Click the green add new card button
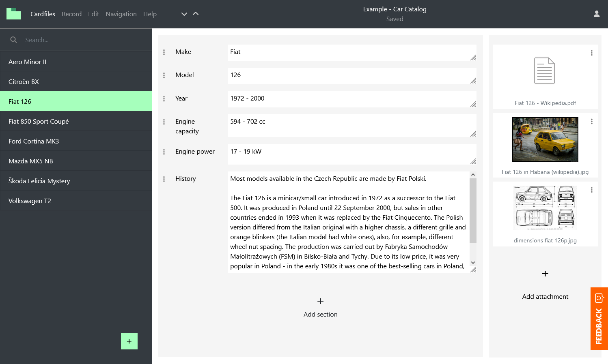 pyautogui.click(x=129, y=341)
